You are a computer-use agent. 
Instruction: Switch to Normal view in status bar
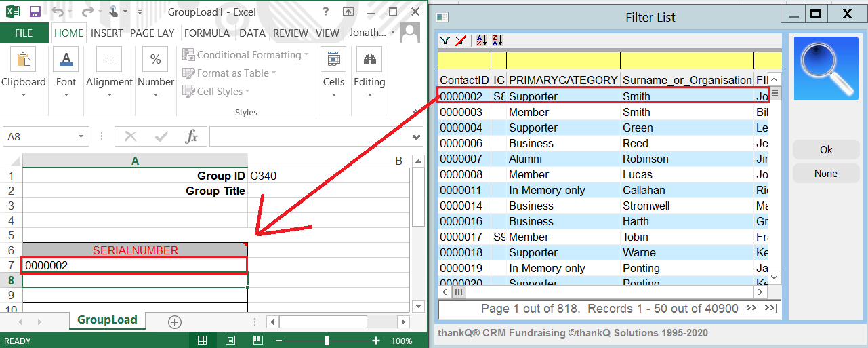(x=203, y=341)
